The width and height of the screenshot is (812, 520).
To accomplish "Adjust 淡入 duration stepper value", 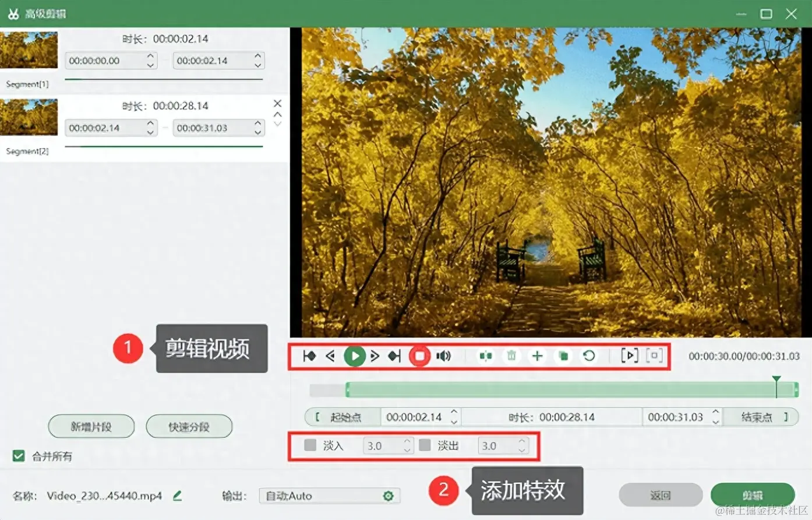I will 407,445.
